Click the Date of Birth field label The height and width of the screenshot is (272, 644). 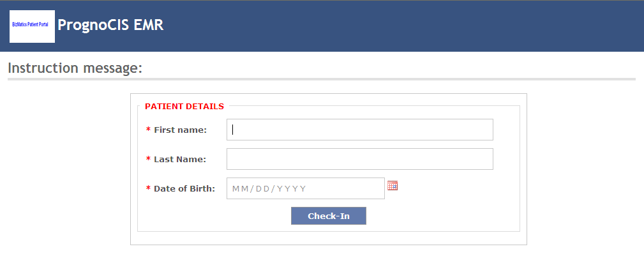[184, 188]
